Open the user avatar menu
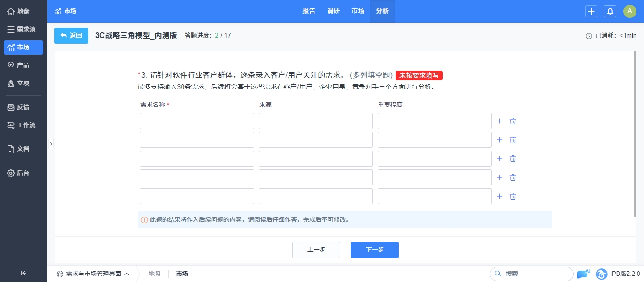The height and width of the screenshot is (282, 644). tap(630, 11)
